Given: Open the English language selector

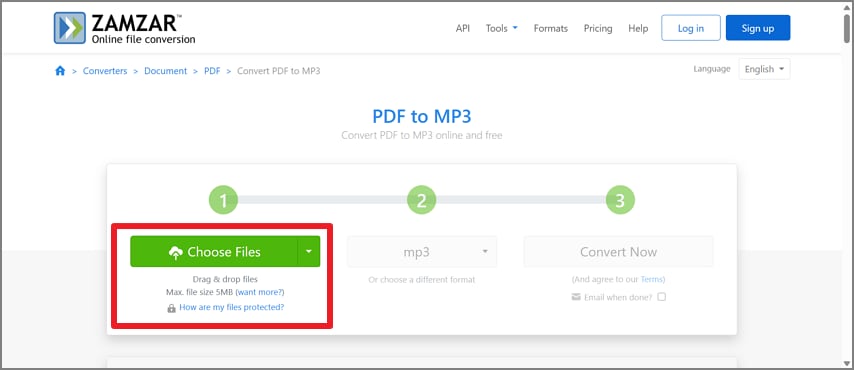Looking at the screenshot, I should [764, 69].
